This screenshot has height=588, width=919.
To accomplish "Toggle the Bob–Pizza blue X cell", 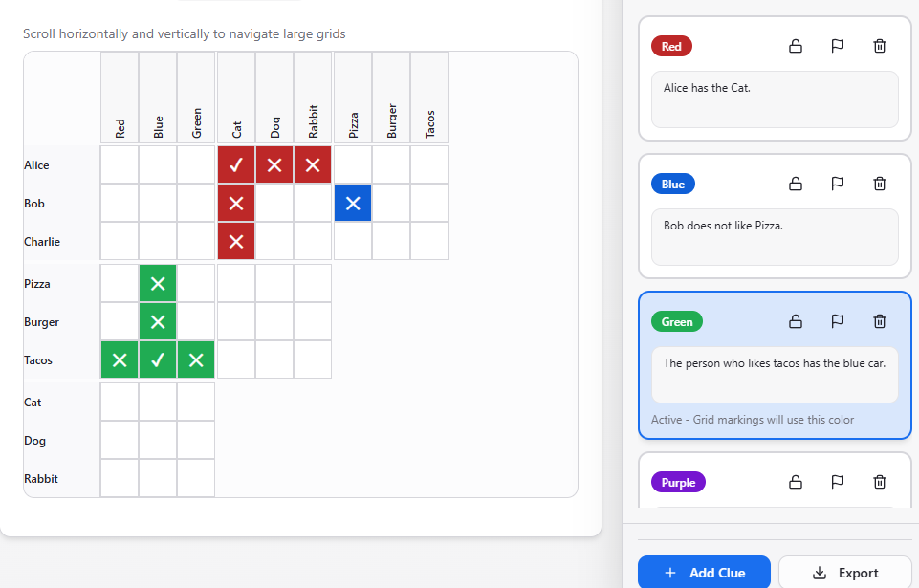I will pyautogui.click(x=352, y=204).
